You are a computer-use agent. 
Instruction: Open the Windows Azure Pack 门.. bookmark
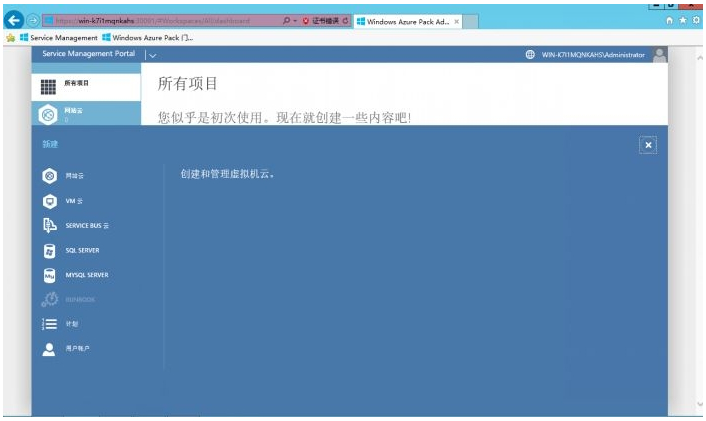click(x=148, y=38)
